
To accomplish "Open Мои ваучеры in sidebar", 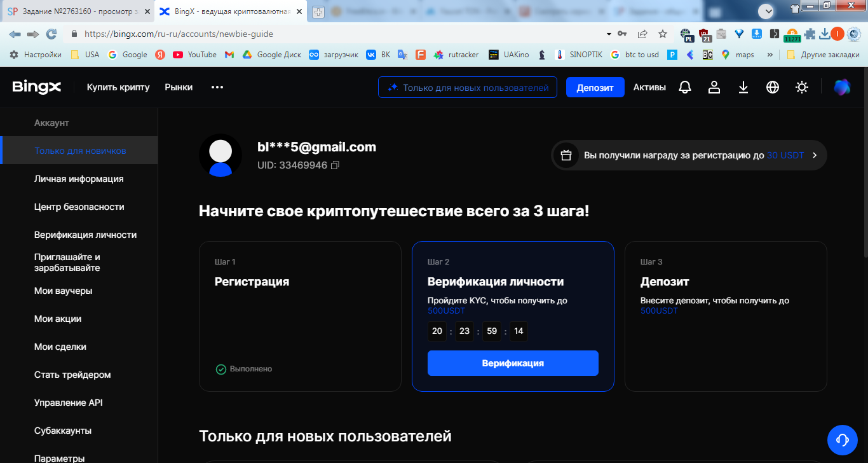I will click(x=79, y=291).
